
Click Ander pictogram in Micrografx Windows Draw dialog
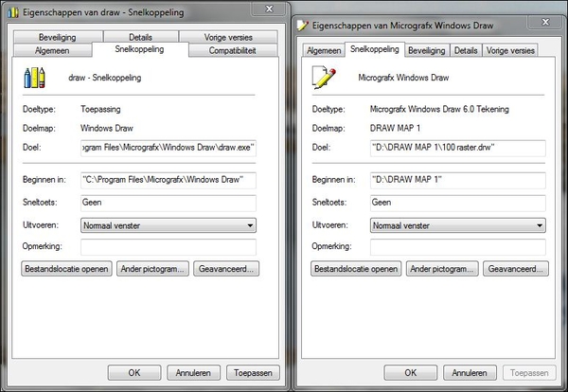coord(442,269)
